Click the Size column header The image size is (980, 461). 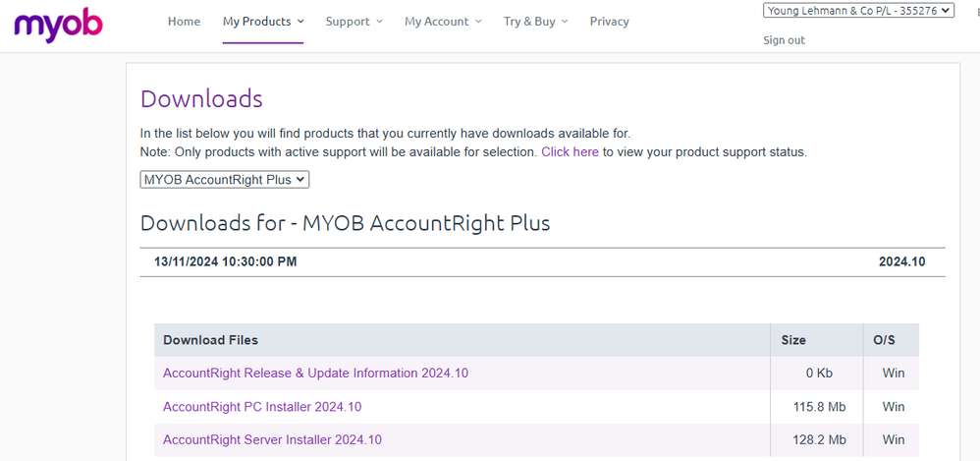pos(792,340)
